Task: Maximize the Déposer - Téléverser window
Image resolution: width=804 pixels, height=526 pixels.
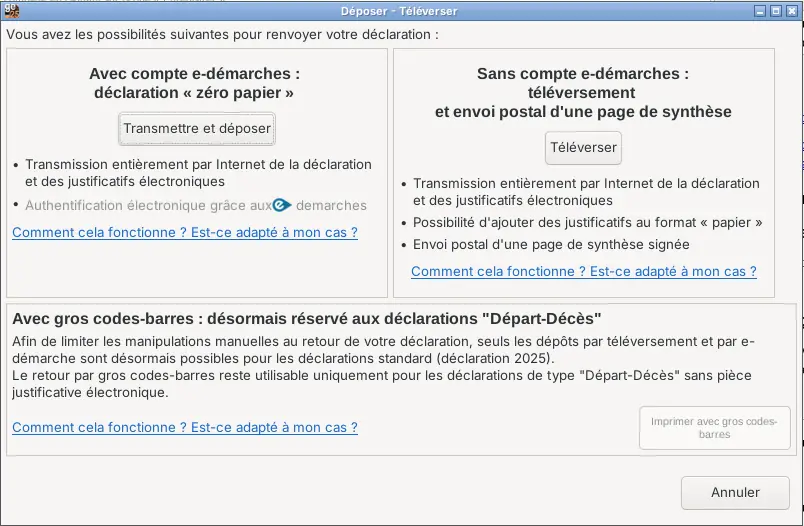Action: pyautogui.click(x=776, y=11)
